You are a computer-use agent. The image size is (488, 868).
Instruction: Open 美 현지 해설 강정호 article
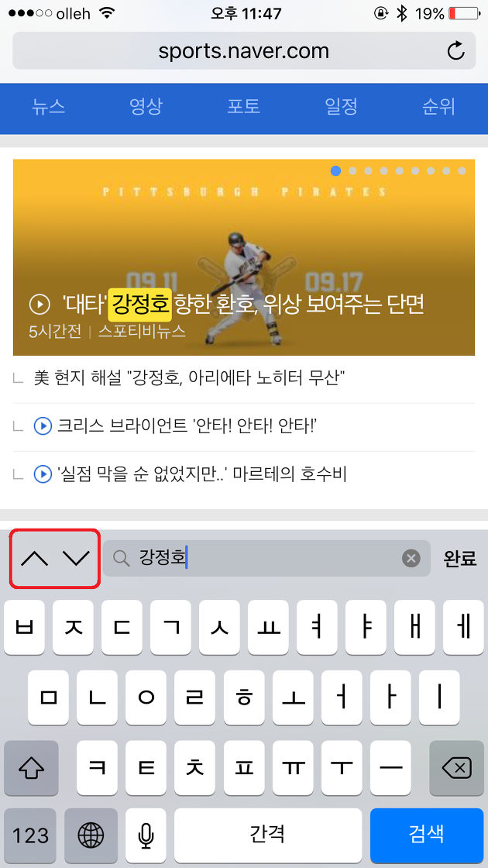click(189, 379)
